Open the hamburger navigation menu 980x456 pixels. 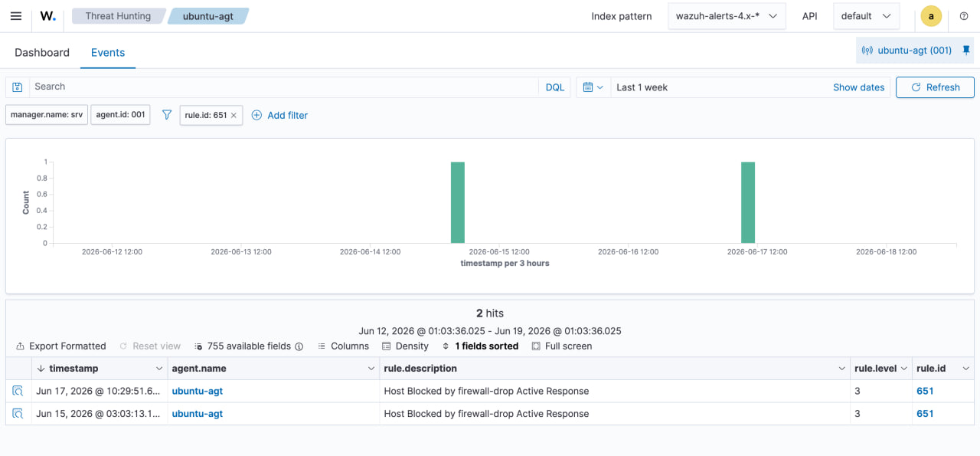16,16
